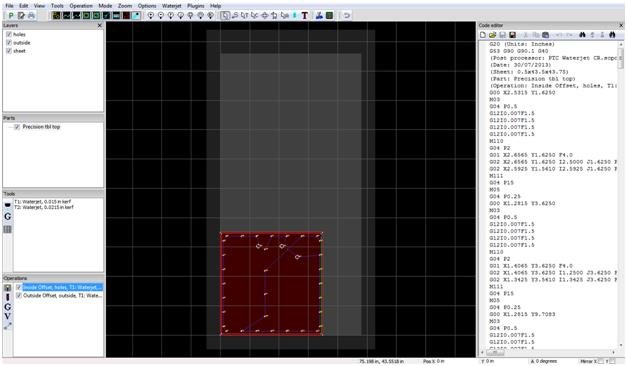Click the new file icon in the Code editor
Image resolution: width=627 pixels, height=366 pixels.
(483, 35)
